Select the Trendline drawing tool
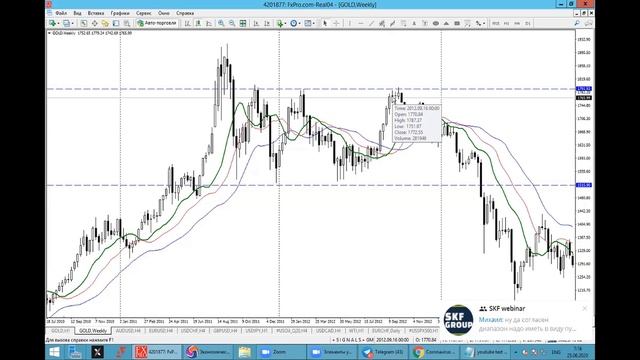Viewport: 640px width, 360px height. point(371,23)
